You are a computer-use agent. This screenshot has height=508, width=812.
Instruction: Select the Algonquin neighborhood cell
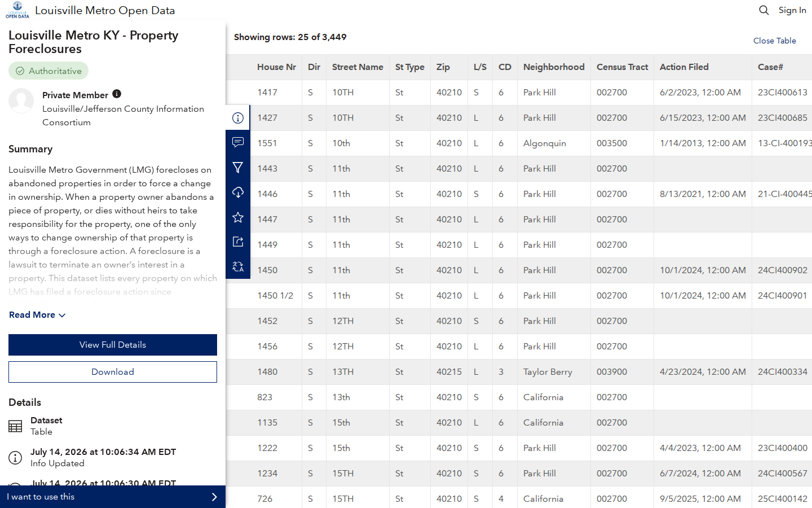(554, 143)
